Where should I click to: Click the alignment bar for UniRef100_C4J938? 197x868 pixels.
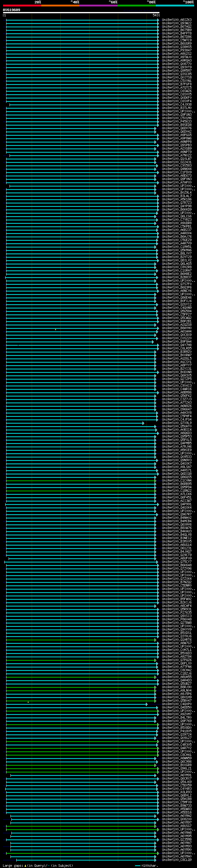[x=84, y=105]
